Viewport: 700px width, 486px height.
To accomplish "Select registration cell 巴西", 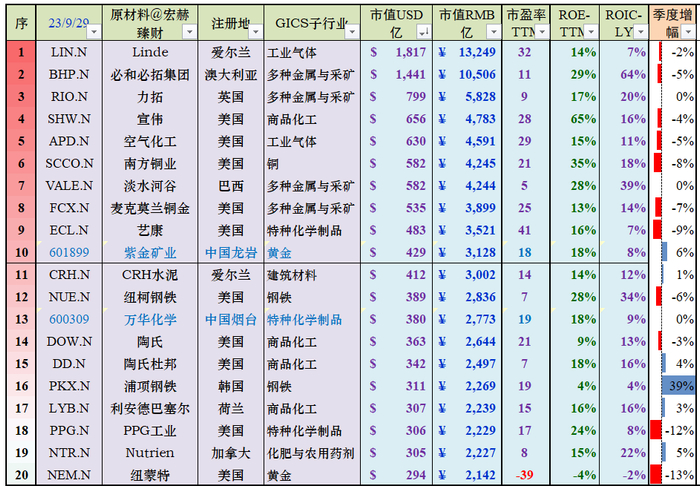I will [231, 186].
